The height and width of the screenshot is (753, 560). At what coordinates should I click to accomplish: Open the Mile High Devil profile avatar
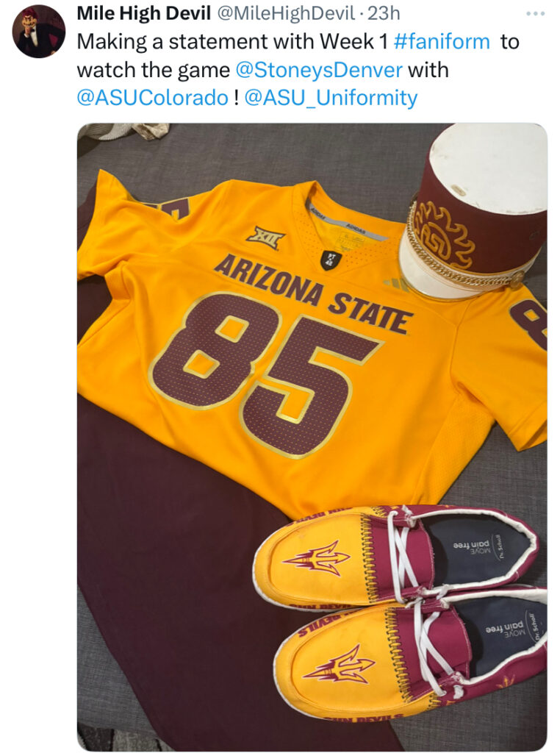point(38,31)
